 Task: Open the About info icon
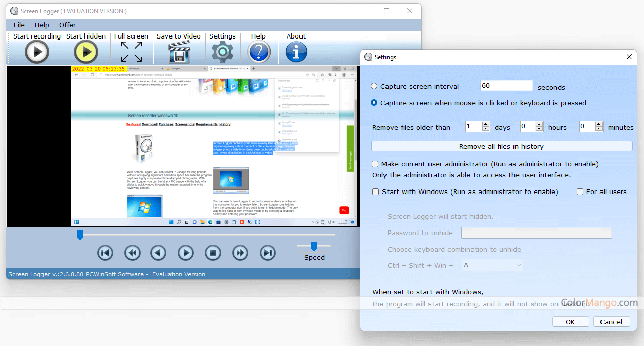point(296,51)
